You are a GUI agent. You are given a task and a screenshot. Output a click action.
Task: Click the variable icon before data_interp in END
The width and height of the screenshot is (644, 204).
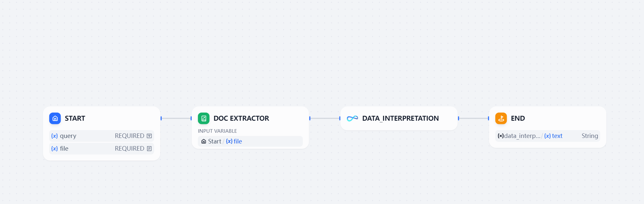coord(501,136)
